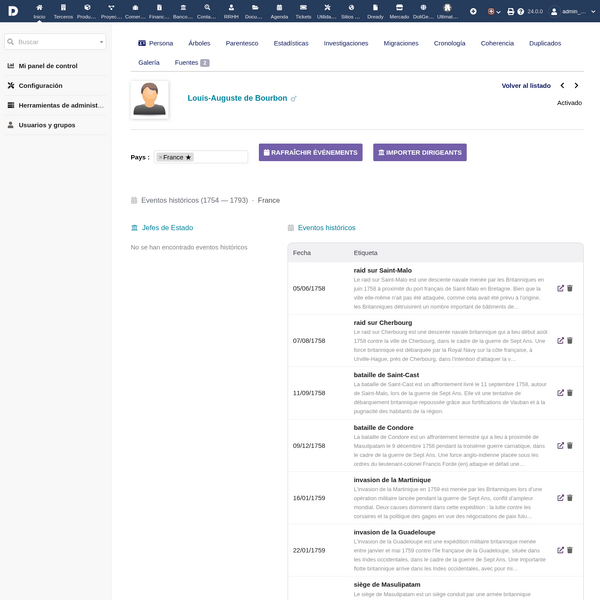Remove the France tag from Pays
The height and width of the screenshot is (600, 600).
[x=160, y=157]
